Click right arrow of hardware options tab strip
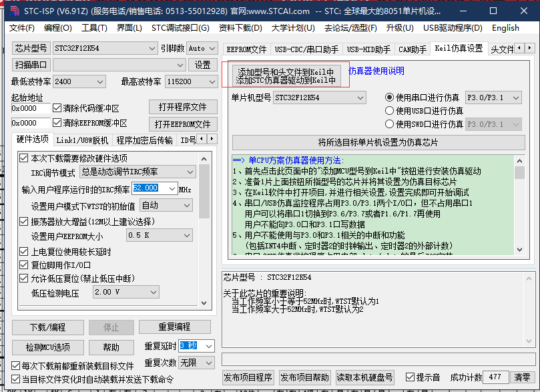The width and height of the screenshot is (540, 392). tap(212, 139)
